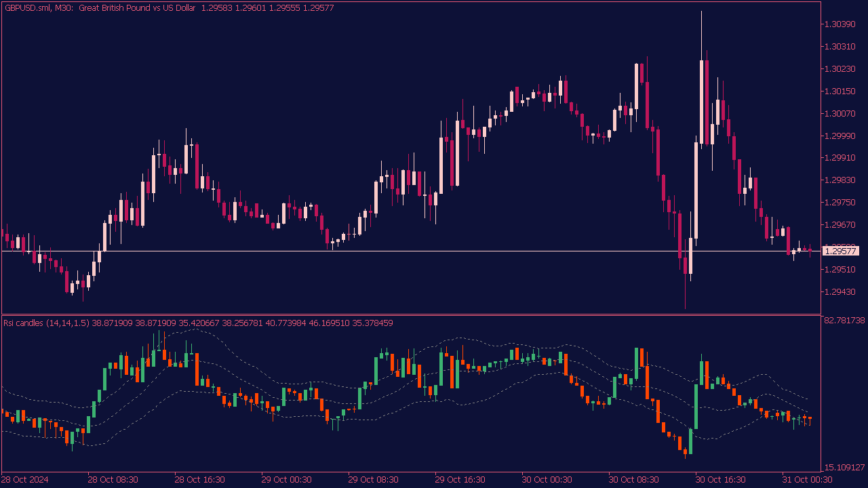Image resolution: width=868 pixels, height=488 pixels.
Task: Click the 29 Oct 16:30 time label
Action: [x=460, y=480]
